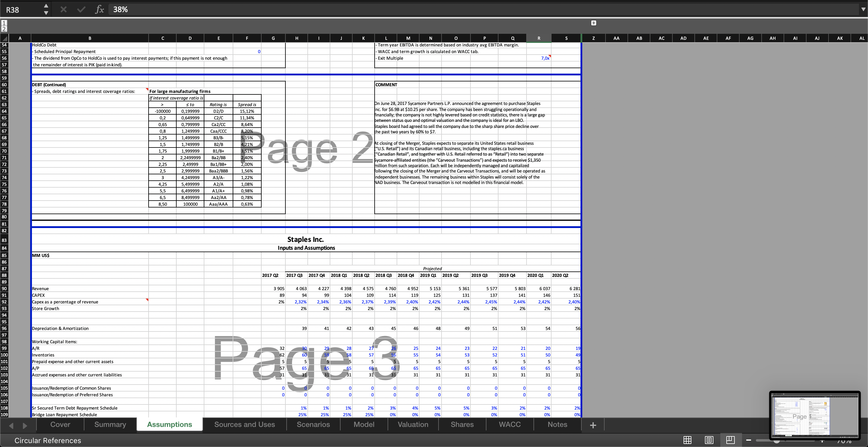Click Capex as a percentage of revenue label

(65, 302)
